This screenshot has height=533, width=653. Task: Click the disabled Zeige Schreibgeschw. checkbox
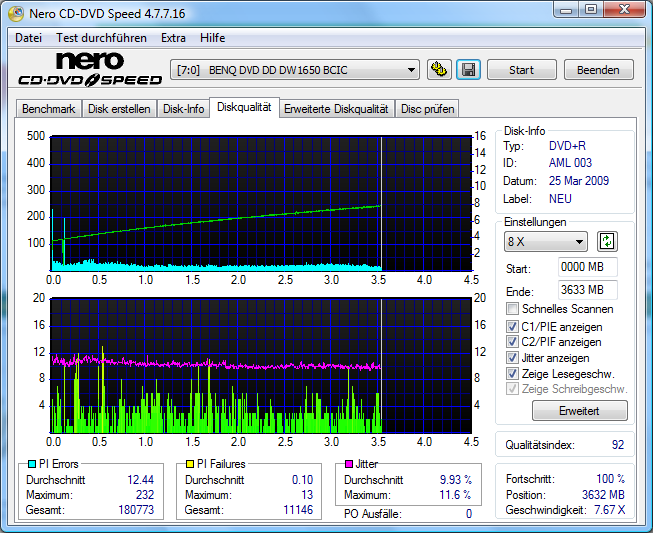point(512,389)
